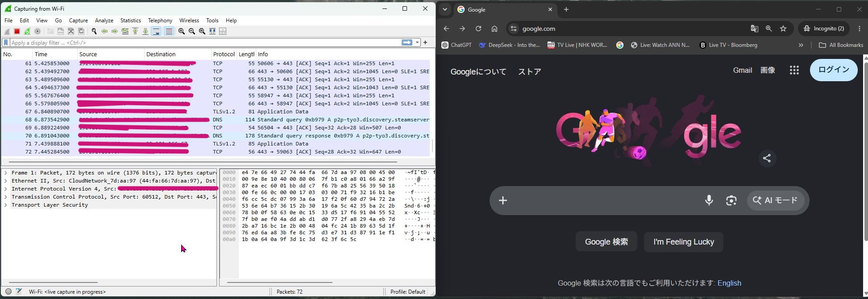Click Go to specified packet icon
868x299 pixels.
[125, 31]
